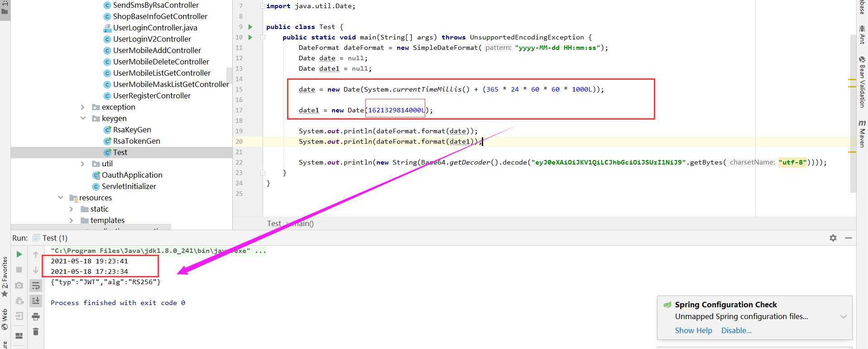Open the Ant tool window
Screen dimensions: 868x349
pyautogui.click(x=862, y=35)
